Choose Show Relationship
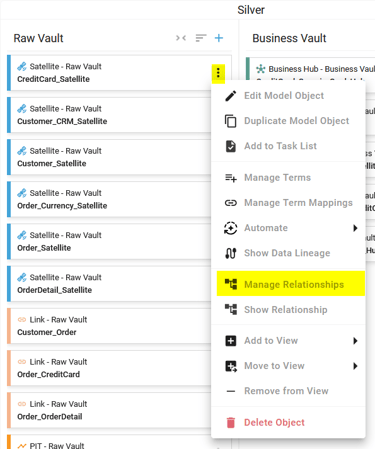375x449 pixels. click(288, 309)
